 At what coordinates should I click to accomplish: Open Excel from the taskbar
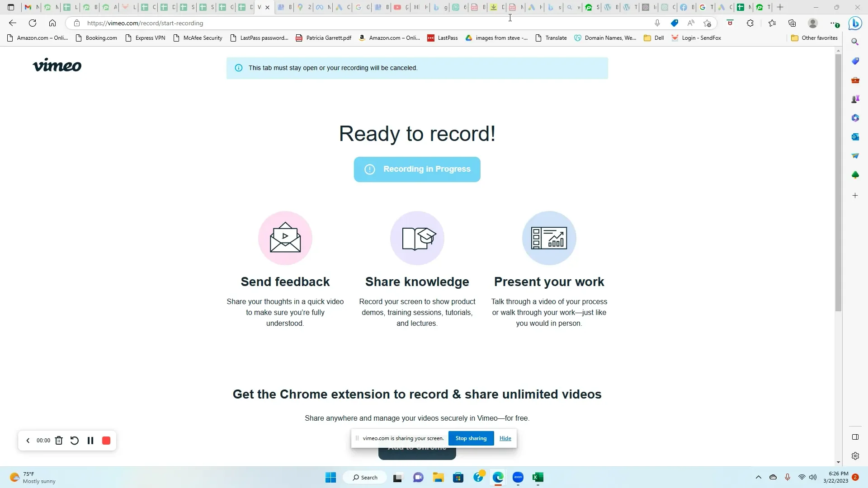pos(538,478)
